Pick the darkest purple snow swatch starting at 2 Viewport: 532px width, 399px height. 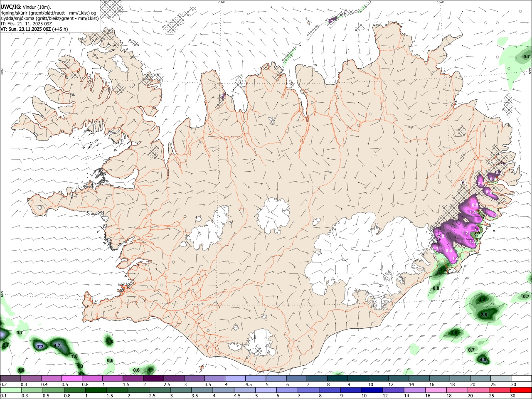pos(153,379)
